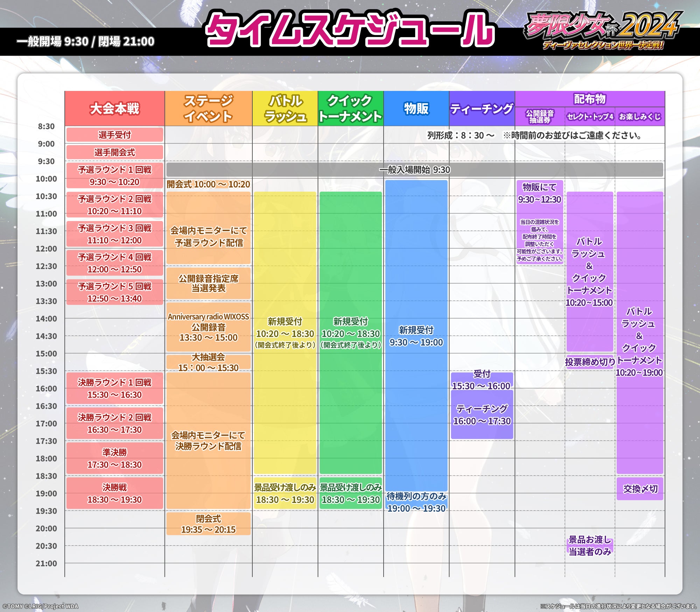
Task: Select the 公開録音抽選券 sub-header
Action: click(539, 117)
